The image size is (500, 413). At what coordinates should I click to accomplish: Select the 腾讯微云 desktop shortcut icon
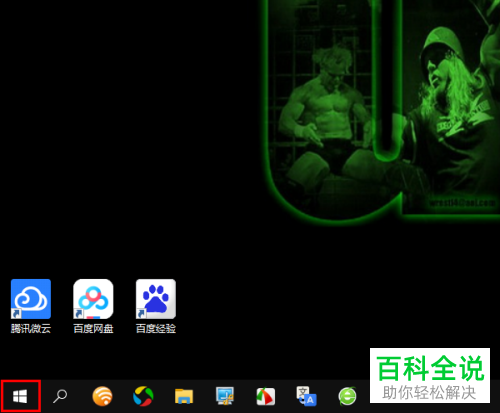[x=31, y=299]
